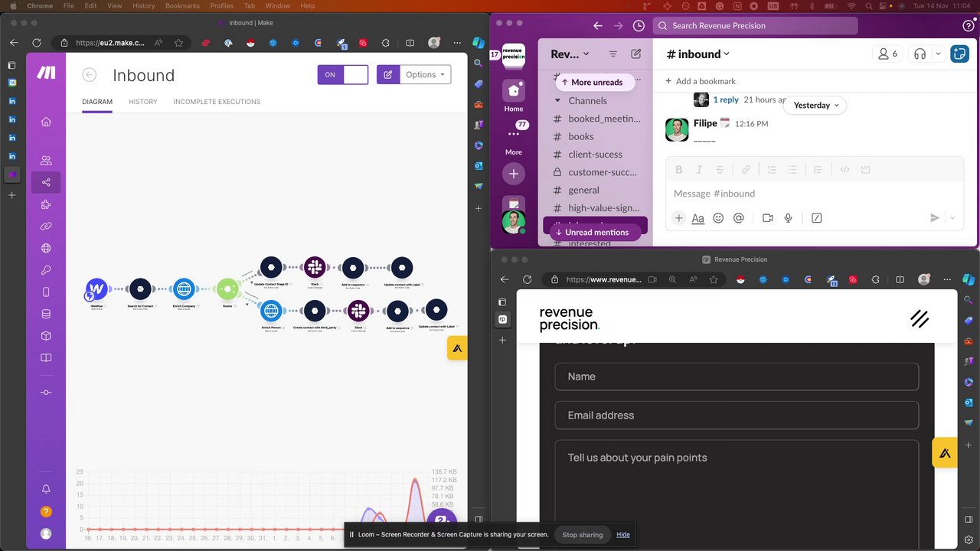Open Keys icon in Make sidebar
Viewport: 980px width, 551px height.
click(x=46, y=270)
